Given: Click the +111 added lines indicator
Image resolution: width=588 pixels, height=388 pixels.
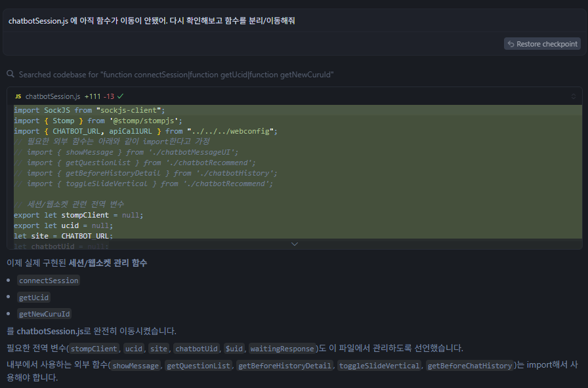Looking at the screenshot, I should click(93, 96).
